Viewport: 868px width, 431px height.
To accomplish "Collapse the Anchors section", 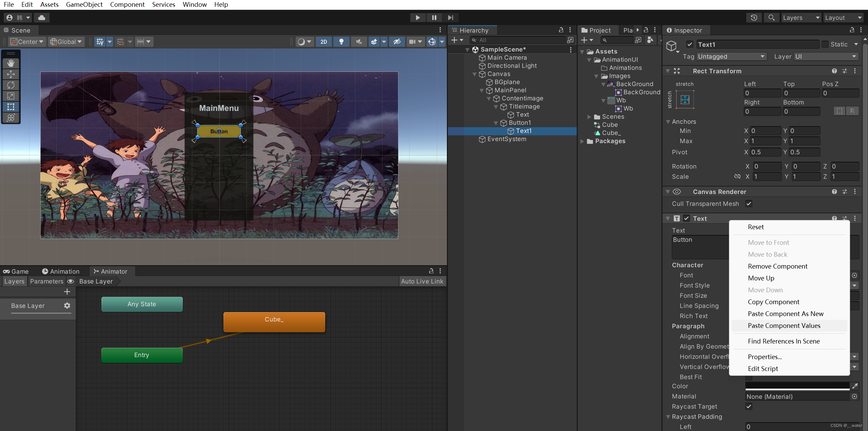I will click(668, 122).
